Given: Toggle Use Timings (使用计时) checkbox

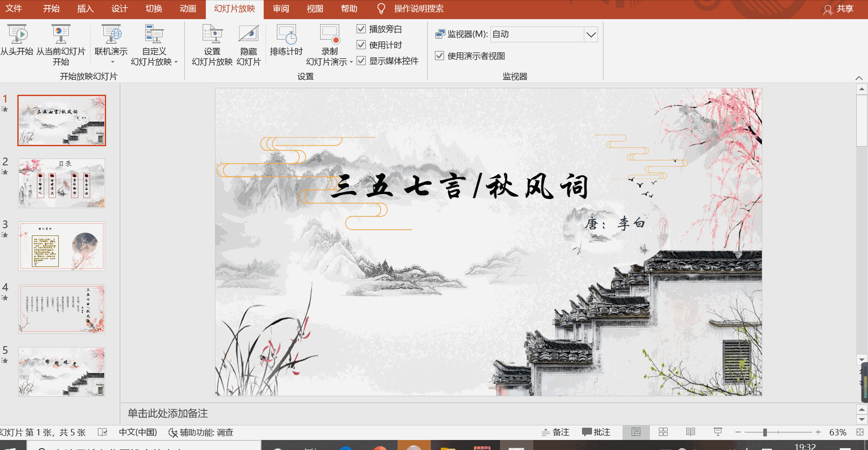Looking at the screenshot, I should point(361,45).
